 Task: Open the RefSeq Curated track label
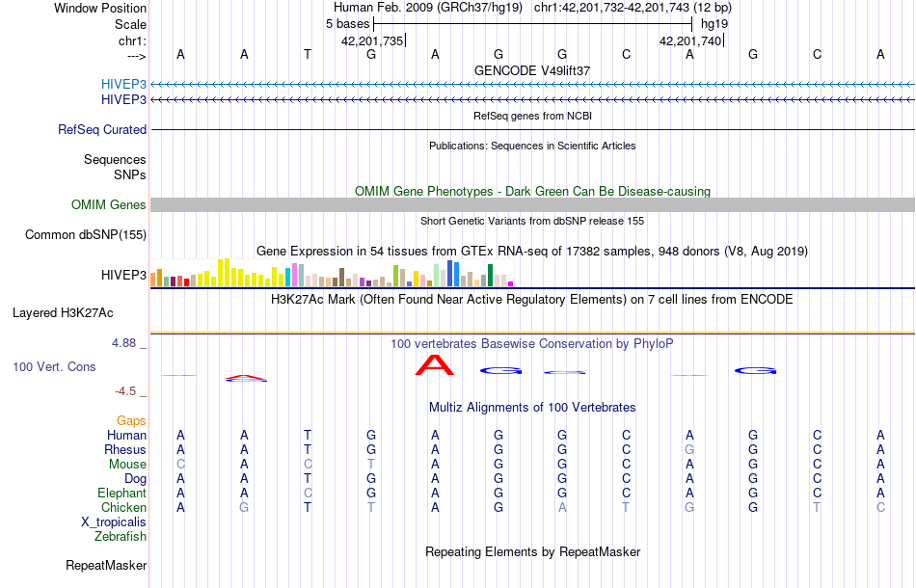102,129
